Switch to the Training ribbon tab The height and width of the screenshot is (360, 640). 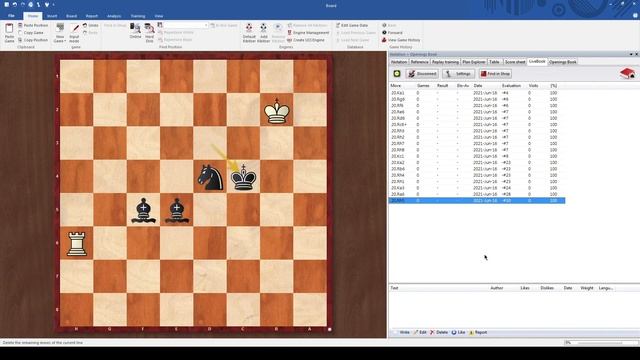coord(138,16)
